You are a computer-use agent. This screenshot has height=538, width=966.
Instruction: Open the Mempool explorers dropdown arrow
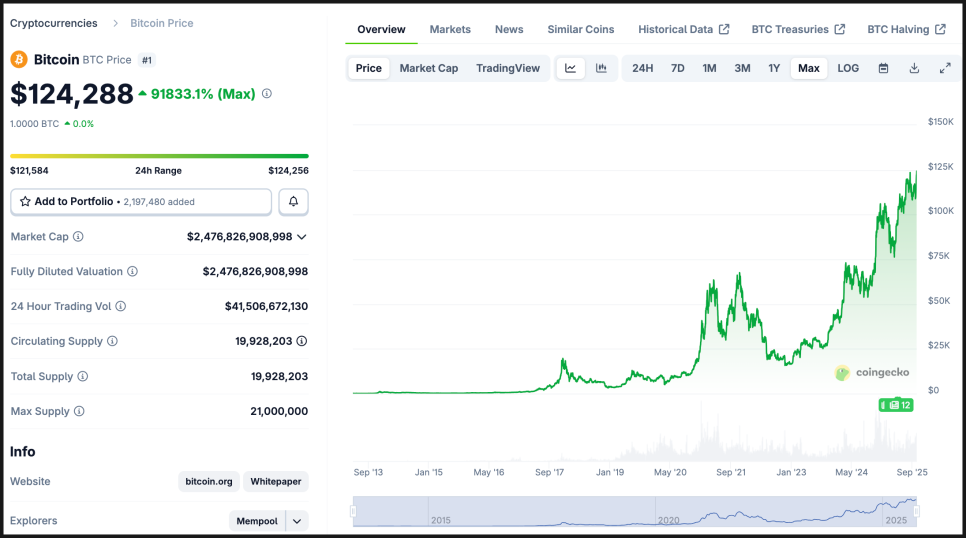[x=297, y=521]
